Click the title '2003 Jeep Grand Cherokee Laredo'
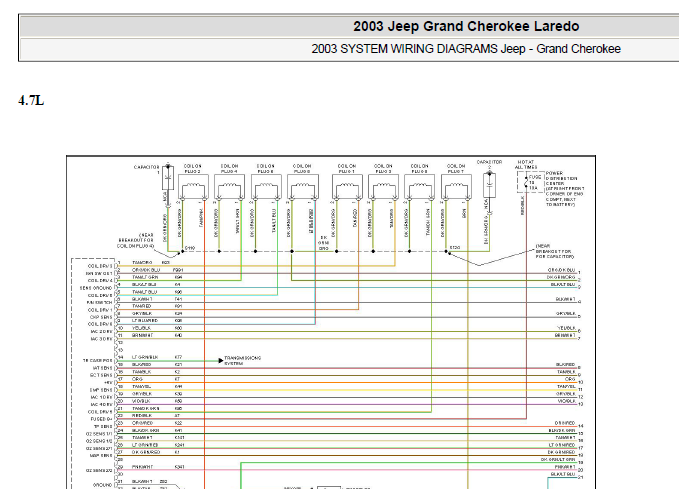The image size is (679, 489). 466,26
